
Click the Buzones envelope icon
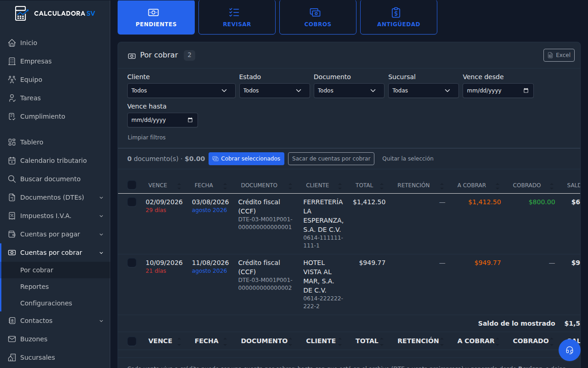coord(12,339)
